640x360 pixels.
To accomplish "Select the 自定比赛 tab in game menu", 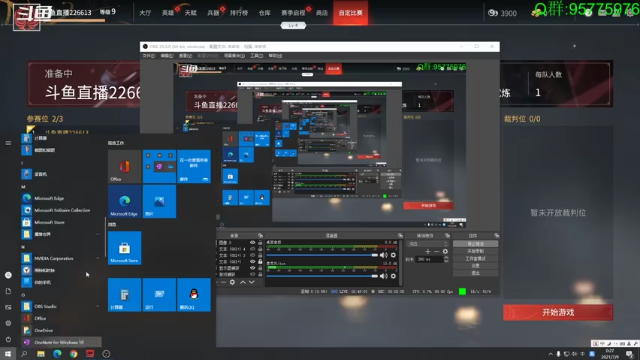I will coord(351,13).
